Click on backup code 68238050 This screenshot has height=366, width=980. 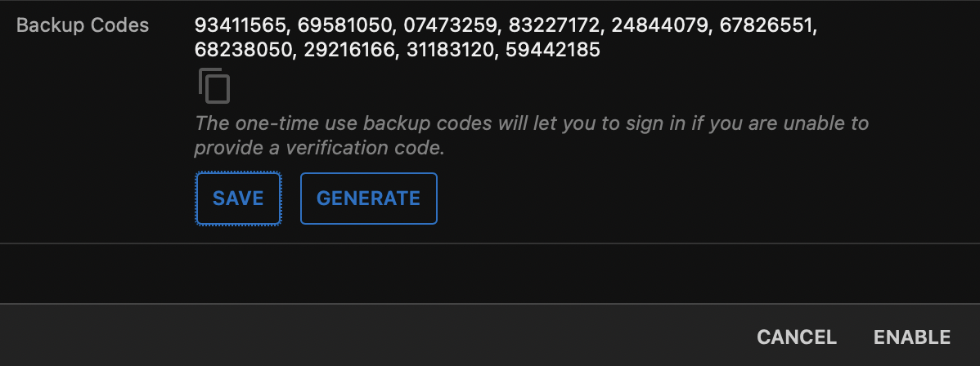pyautogui.click(x=243, y=50)
